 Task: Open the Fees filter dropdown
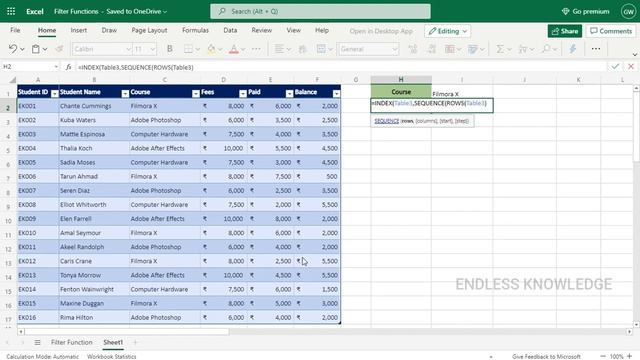coord(242,93)
